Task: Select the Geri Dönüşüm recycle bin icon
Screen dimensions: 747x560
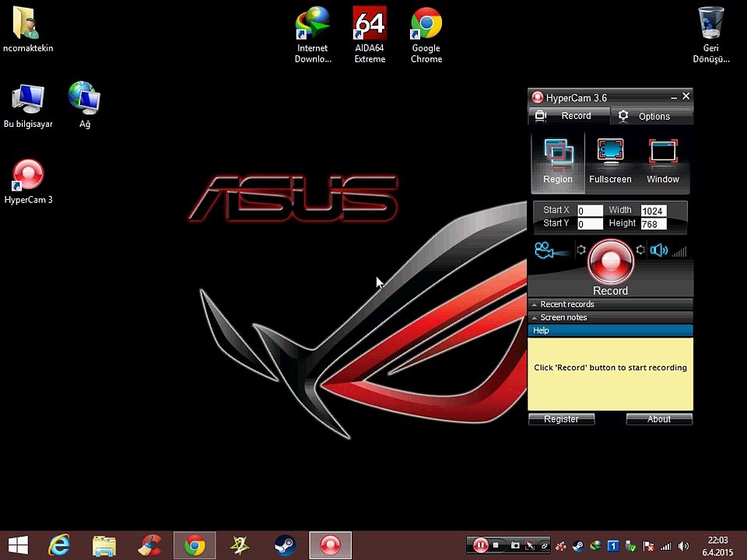Action: (x=710, y=35)
